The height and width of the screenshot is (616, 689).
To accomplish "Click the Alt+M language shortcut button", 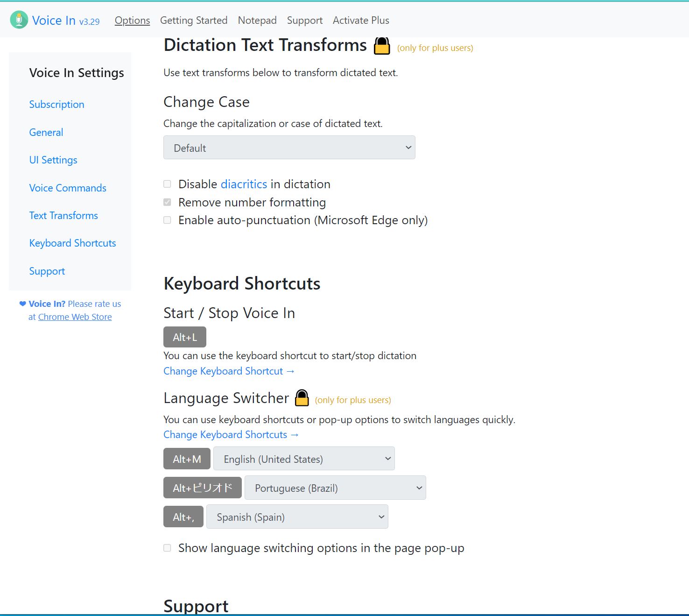I will click(x=187, y=459).
